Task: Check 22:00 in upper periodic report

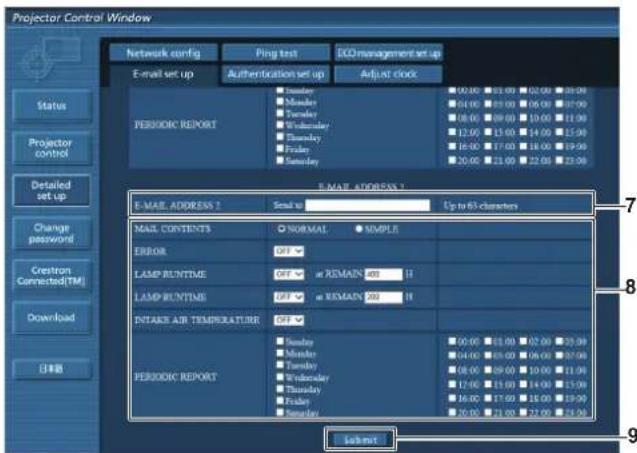Action: coord(524,160)
